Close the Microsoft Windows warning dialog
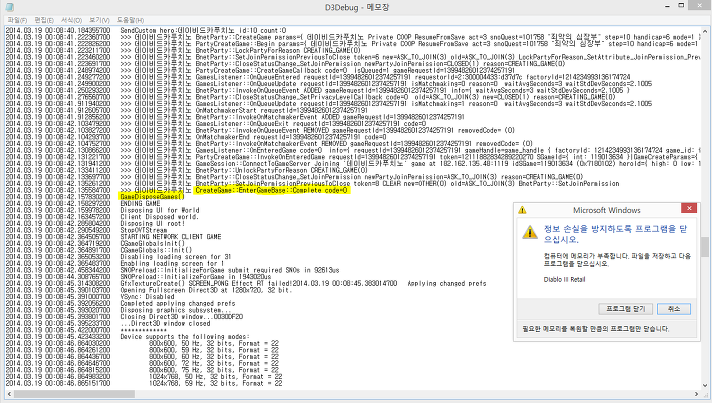The width and height of the screenshot is (712, 403). (x=689, y=208)
